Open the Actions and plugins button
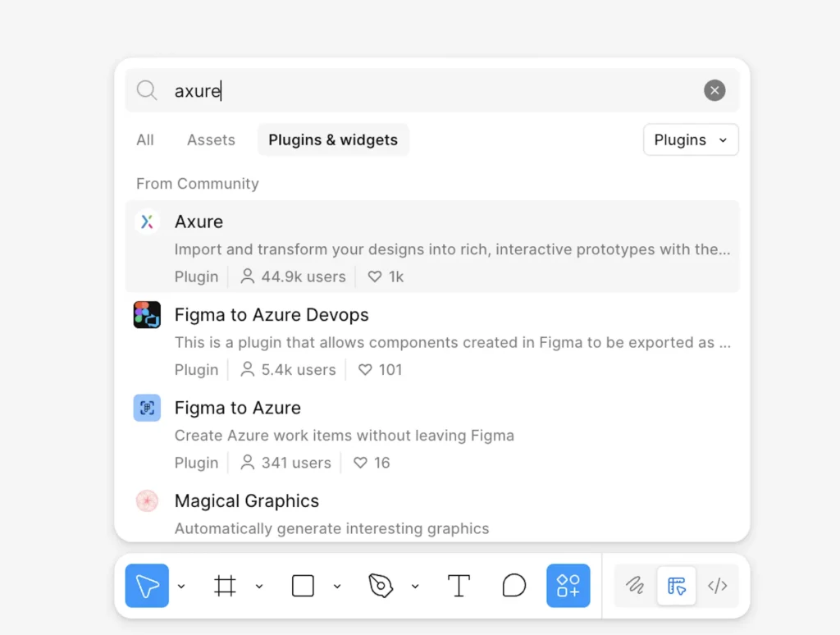 tap(568, 586)
